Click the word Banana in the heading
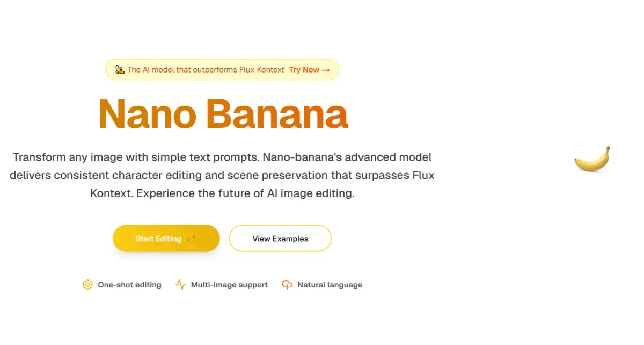This screenshot has width=644, height=345. 277,113
